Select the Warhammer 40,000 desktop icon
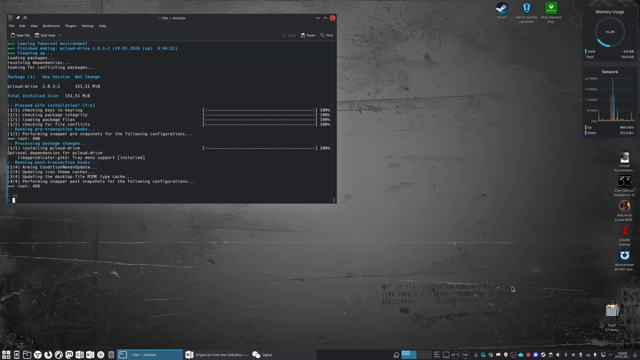The image size is (640, 360). pos(624,260)
